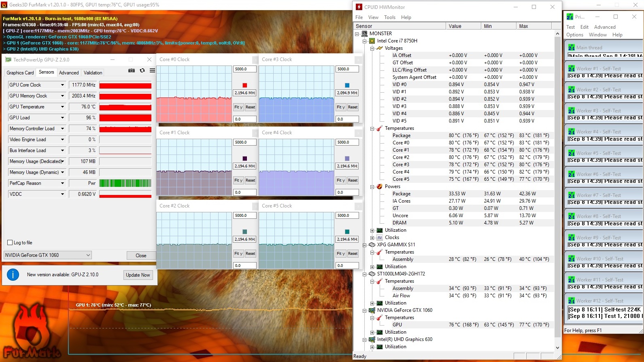Image resolution: width=644 pixels, height=362 pixels.
Task: Collapse the Voltages tree node
Action: (372, 48)
